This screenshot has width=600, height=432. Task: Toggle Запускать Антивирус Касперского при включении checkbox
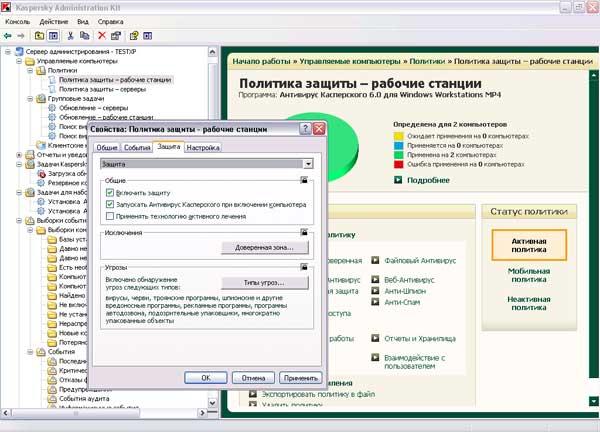coord(110,204)
